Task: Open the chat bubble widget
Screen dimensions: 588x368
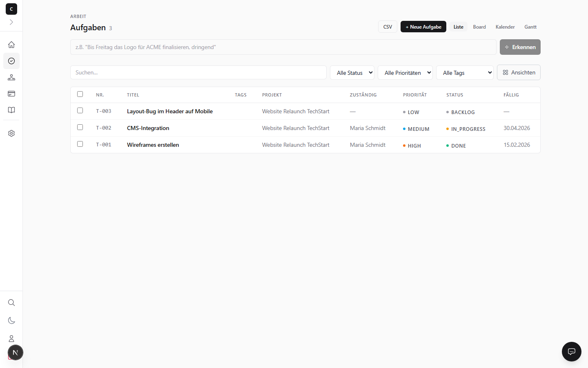Action: (572, 352)
